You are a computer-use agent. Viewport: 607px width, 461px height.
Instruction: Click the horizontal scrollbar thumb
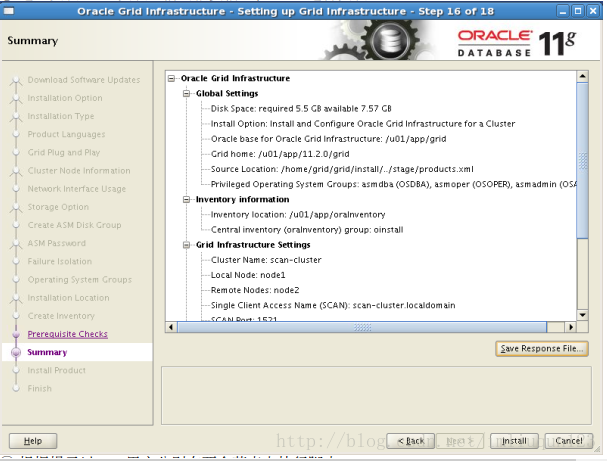(x=362, y=327)
